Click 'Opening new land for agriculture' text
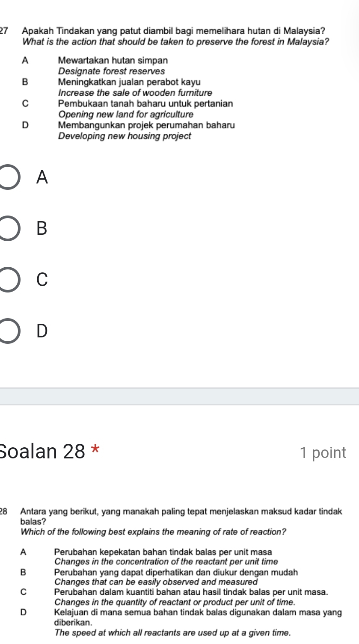Viewport: 359px width, 644px height. click(126, 115)
